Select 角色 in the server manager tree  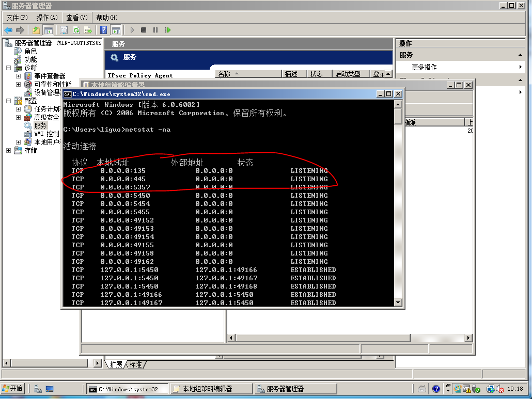pos(30,51)
